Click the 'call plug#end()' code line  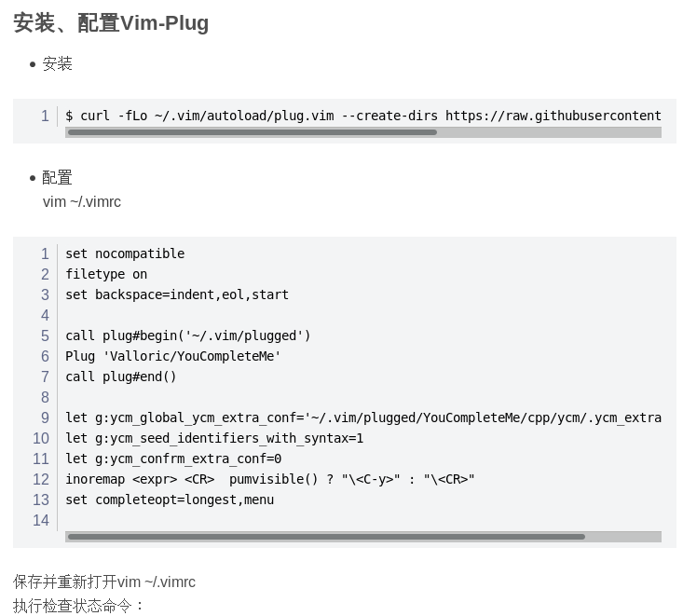121,376
